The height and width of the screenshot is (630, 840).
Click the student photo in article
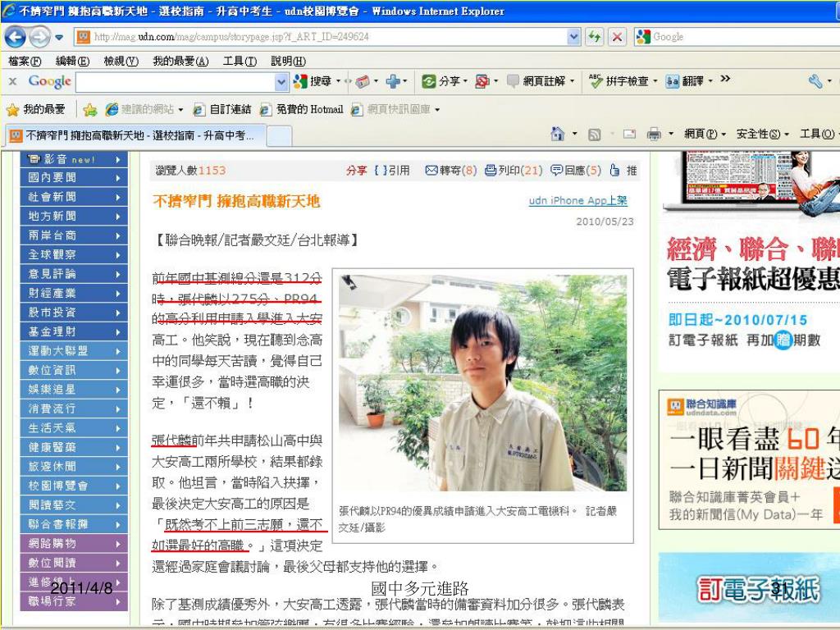point(482,382)
